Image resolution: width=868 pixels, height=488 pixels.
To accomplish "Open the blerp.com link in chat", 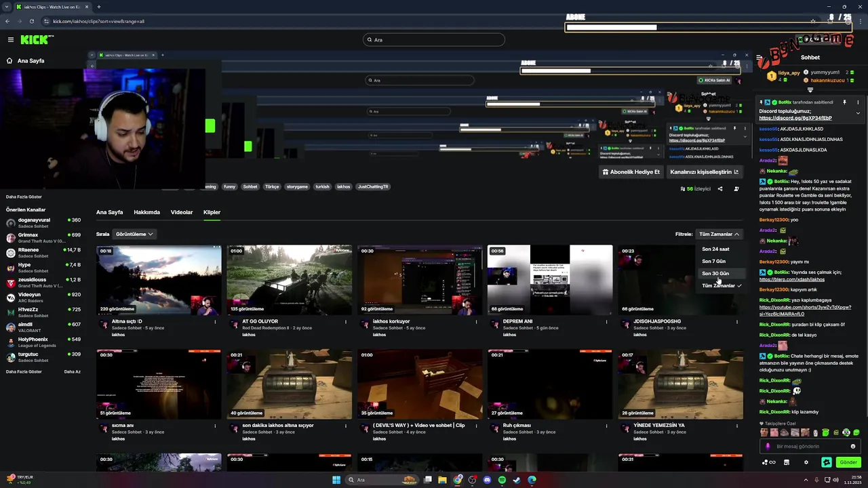I will tap(792, 279).
